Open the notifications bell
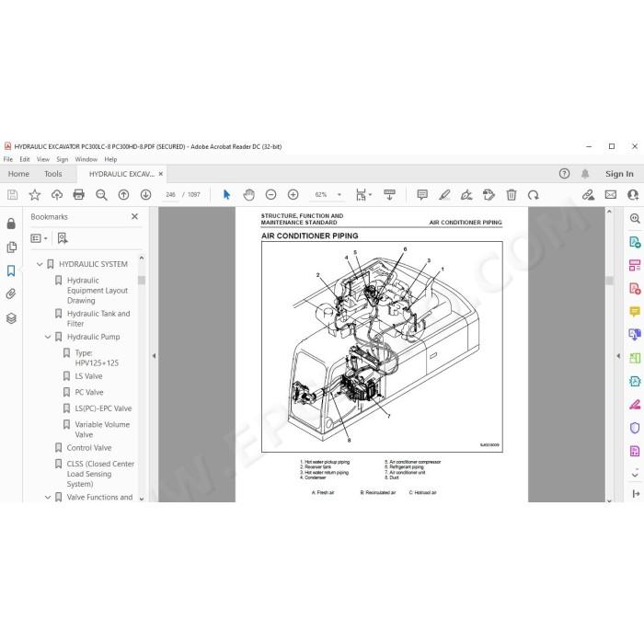The height and width of the screenshot is (644, 644). coord(585,174)
